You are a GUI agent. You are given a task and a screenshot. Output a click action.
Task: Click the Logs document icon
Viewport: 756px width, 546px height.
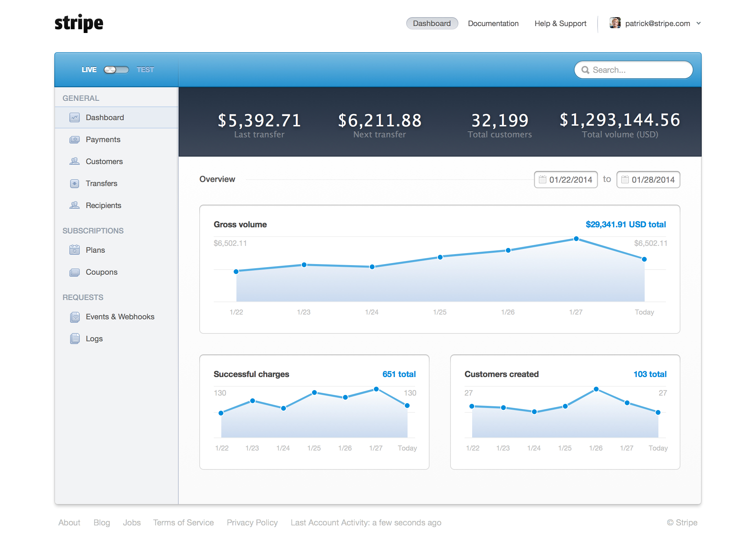pyautogui.click(x=75, y=339)
